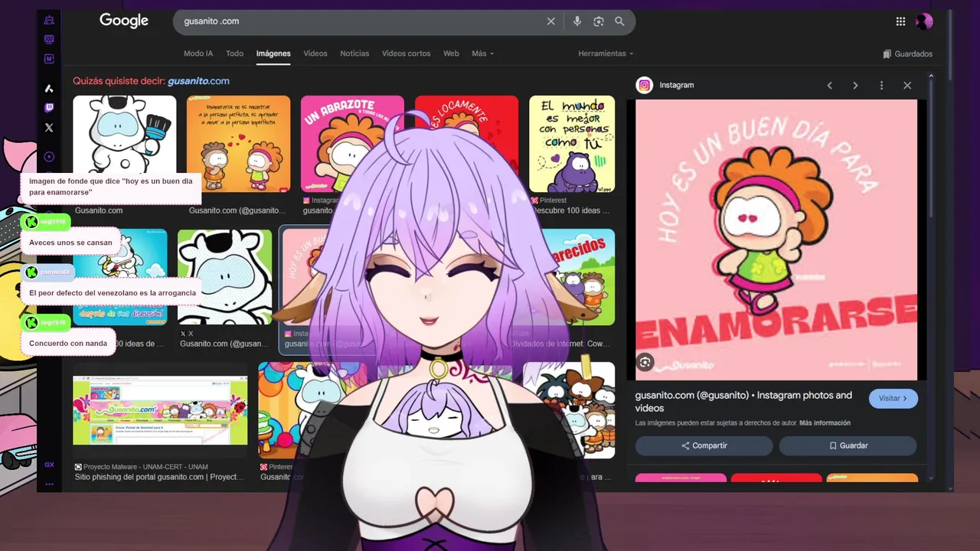
Task: Switch to Videos tab
Action: click(315, 54)
